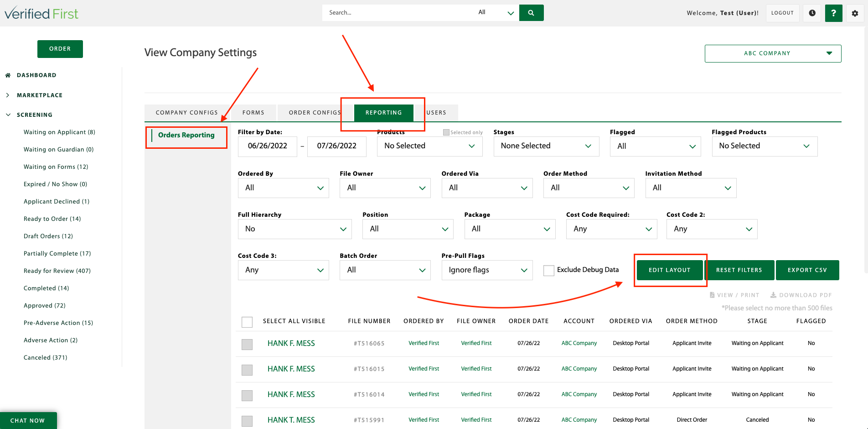
Task: Toggle the Selected only checkbox
Action: click(446, 132)
